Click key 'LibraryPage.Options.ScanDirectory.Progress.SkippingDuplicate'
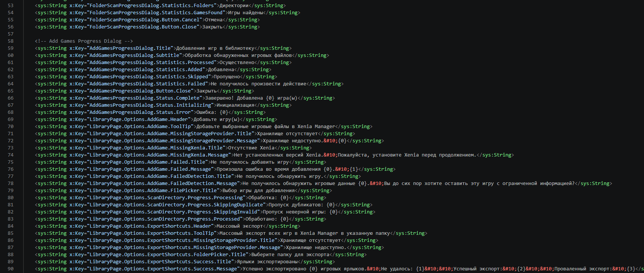The height and width of the screenshot is (273, 644). (x=176, y=205)
